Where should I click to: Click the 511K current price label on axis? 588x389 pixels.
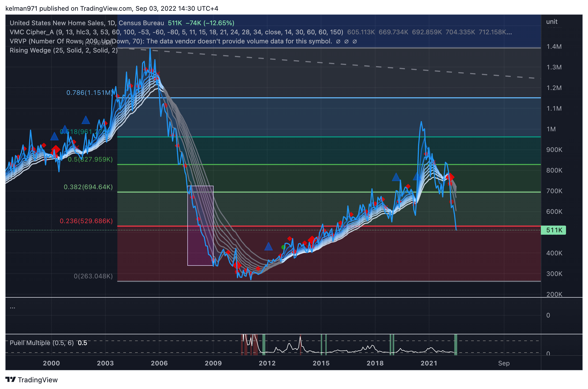pyautogui.click(x=553, y=230)
